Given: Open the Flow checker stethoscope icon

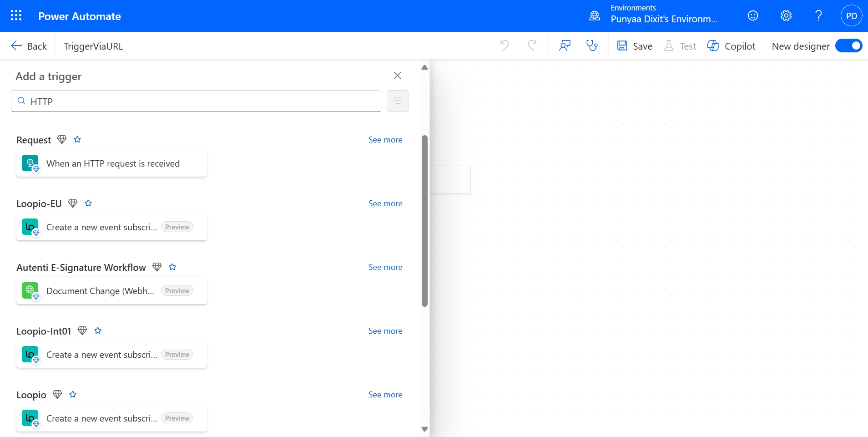Looking at the screenshot, I should pos(592,46).
